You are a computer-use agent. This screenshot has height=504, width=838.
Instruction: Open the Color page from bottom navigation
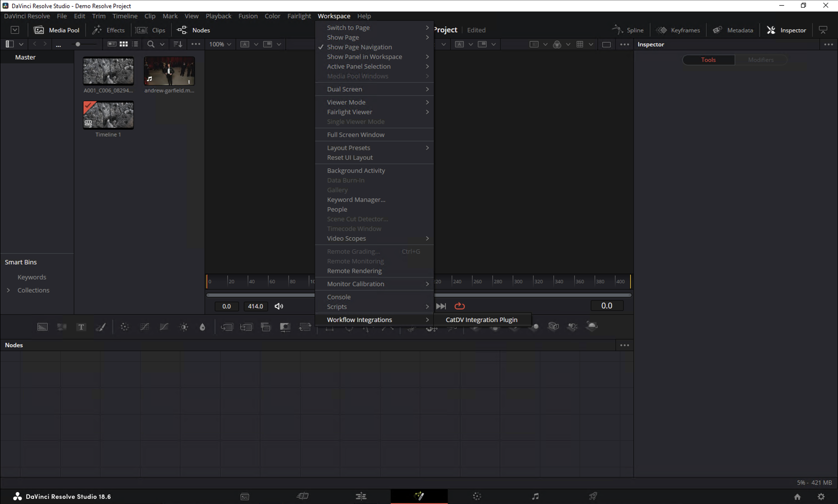[477, 496]
